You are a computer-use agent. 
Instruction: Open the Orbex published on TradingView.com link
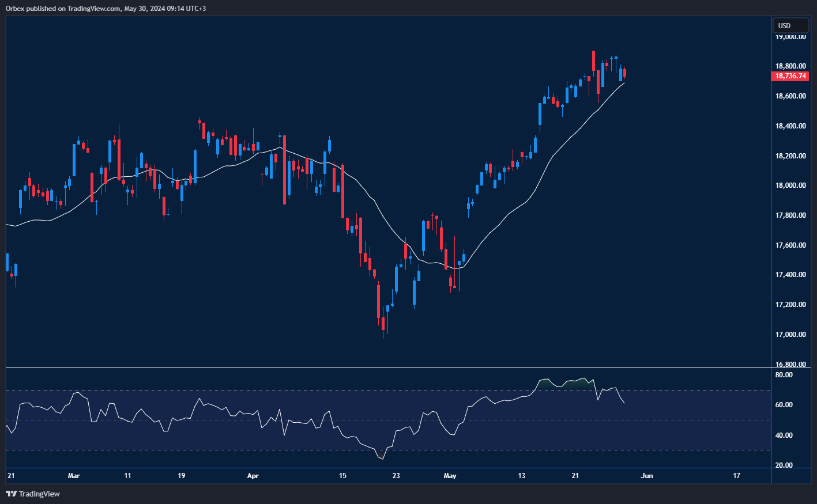click(106, 8)
